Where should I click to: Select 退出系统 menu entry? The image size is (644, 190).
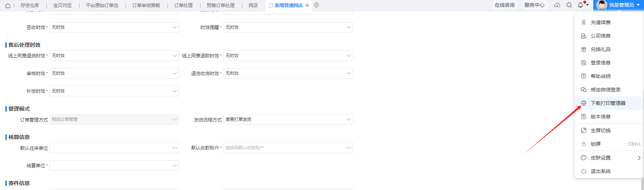pyautogui.click(x=609, y=171)
